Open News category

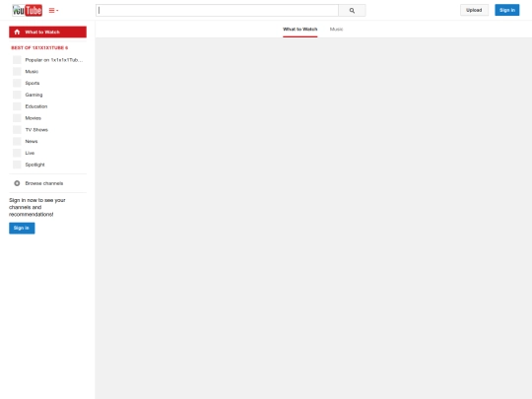click(32, 141)
